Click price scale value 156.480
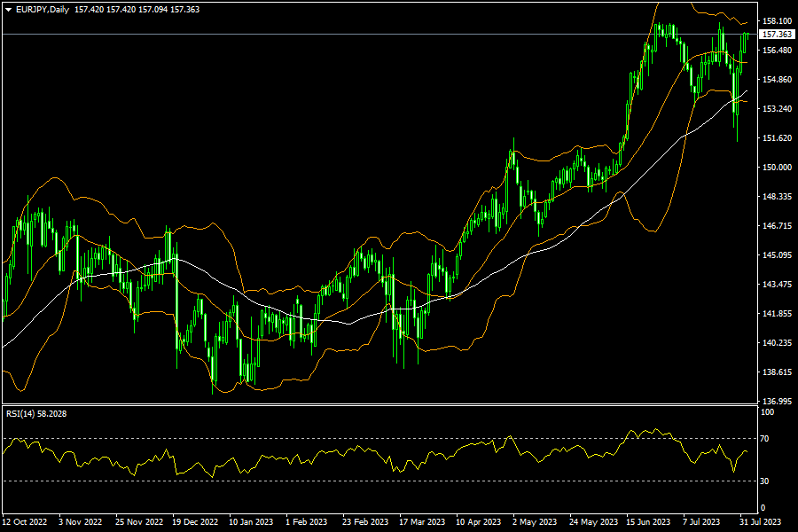Image resolution: width=798 pixels, height=532 pixels. tap(777, 50)
